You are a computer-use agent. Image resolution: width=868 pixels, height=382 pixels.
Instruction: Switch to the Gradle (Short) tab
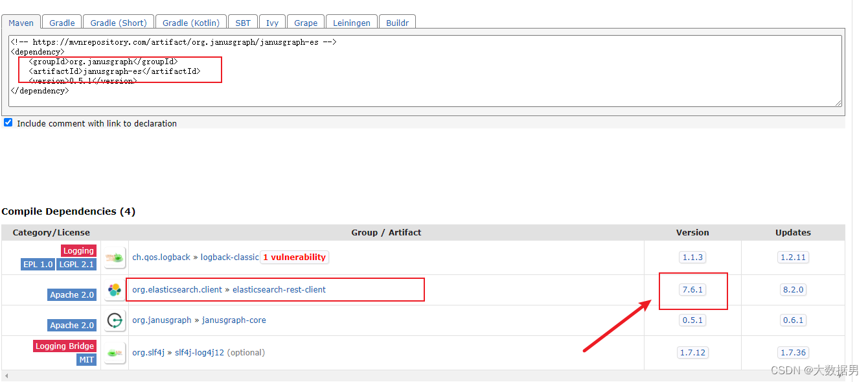[119, 22]
